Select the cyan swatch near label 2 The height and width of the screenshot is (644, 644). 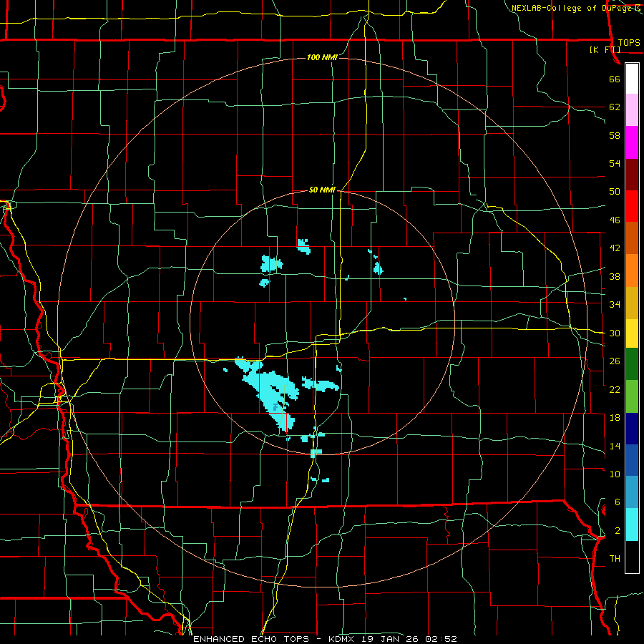(x=632, y=525)
